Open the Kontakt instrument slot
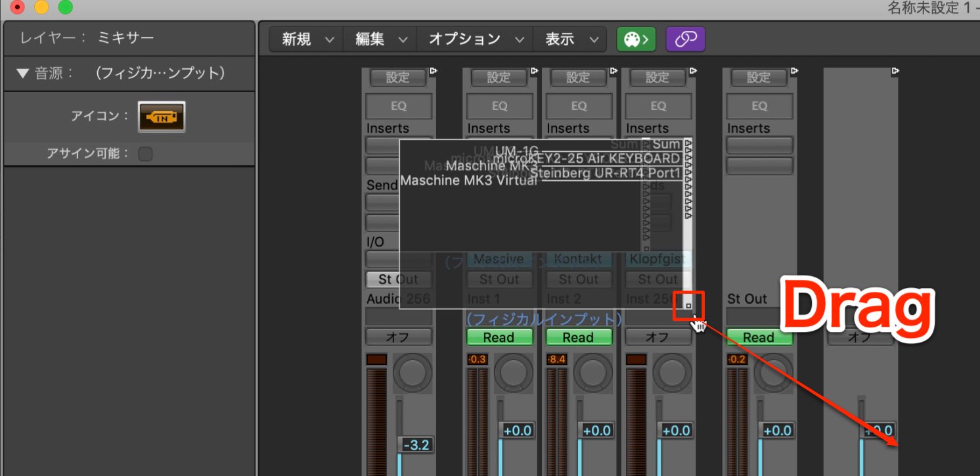Image resolution: width=980 pixels, height=476 pixels. pyautogui.click(x=579, y=259)
